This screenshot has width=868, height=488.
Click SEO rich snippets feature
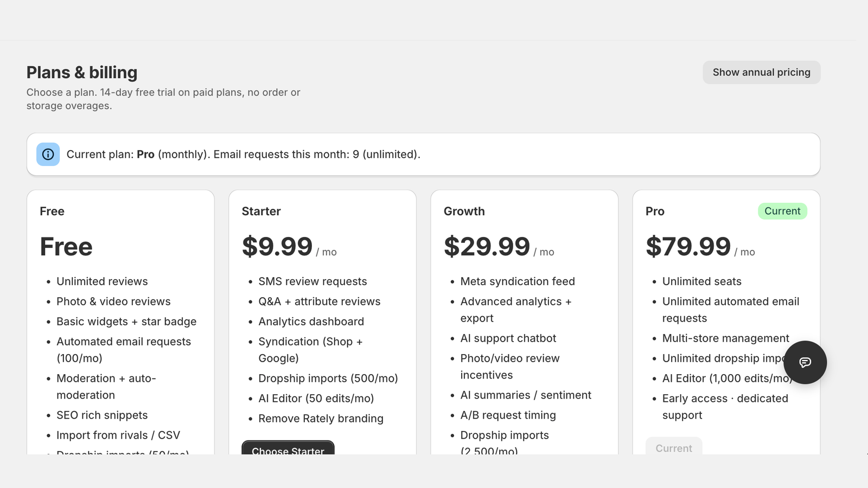pyautogui.click(x=102, y=415)
